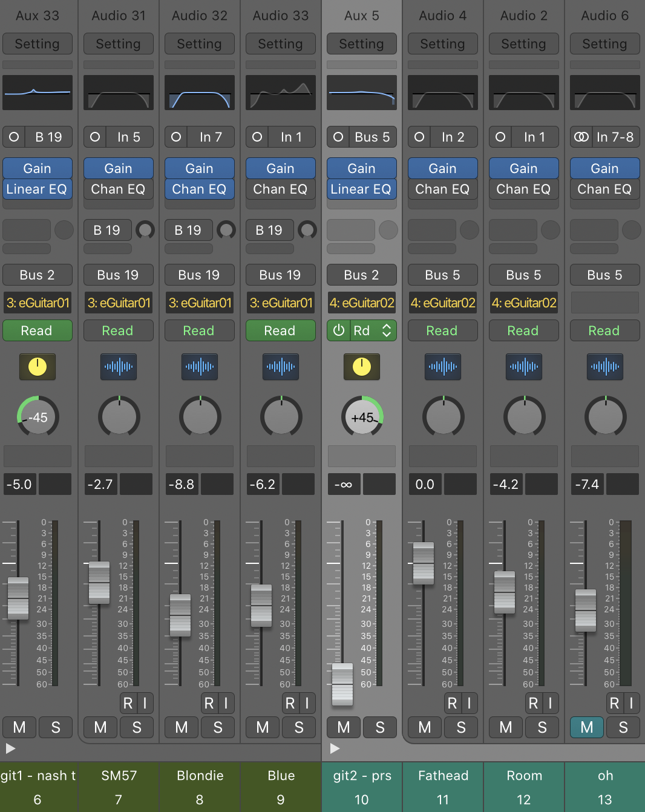This screenshot has width=645, height=812.
Task: Click the -7.4 gain value field on oh
Action: (587, 484)
